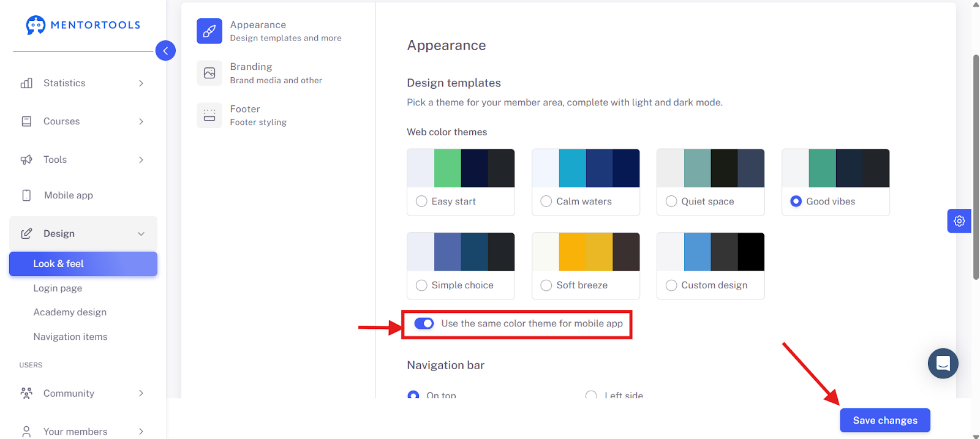The width and height of the screenshot is (980, 439).
Task: Open Navigation items settings
Action: (70, 337)
